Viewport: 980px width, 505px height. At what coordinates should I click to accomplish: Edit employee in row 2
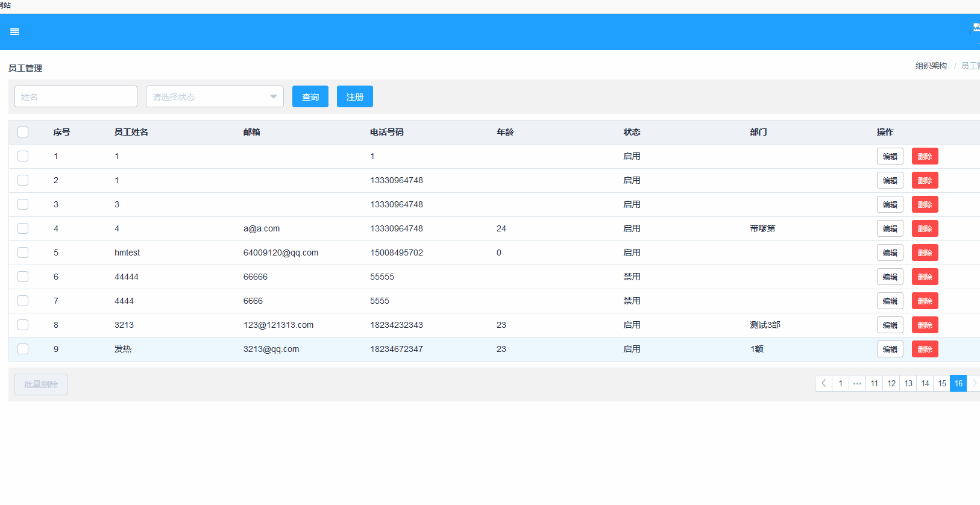[890, 180]
